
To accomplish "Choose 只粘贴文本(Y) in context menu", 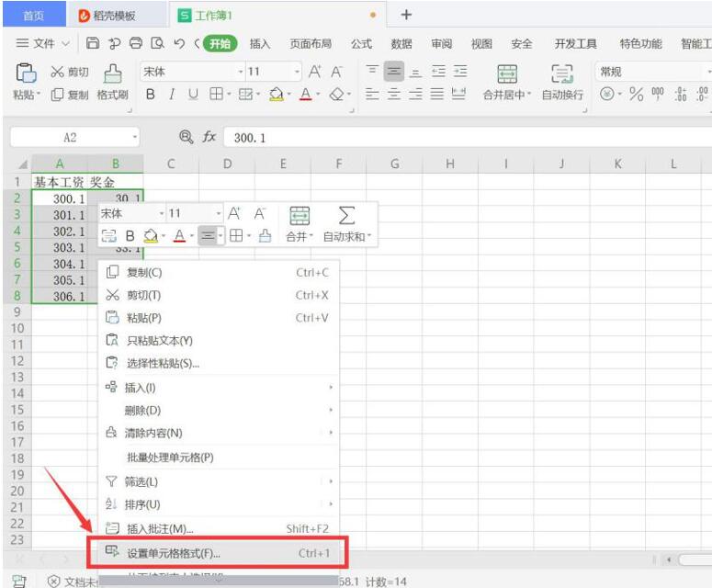I will (219, 341).
